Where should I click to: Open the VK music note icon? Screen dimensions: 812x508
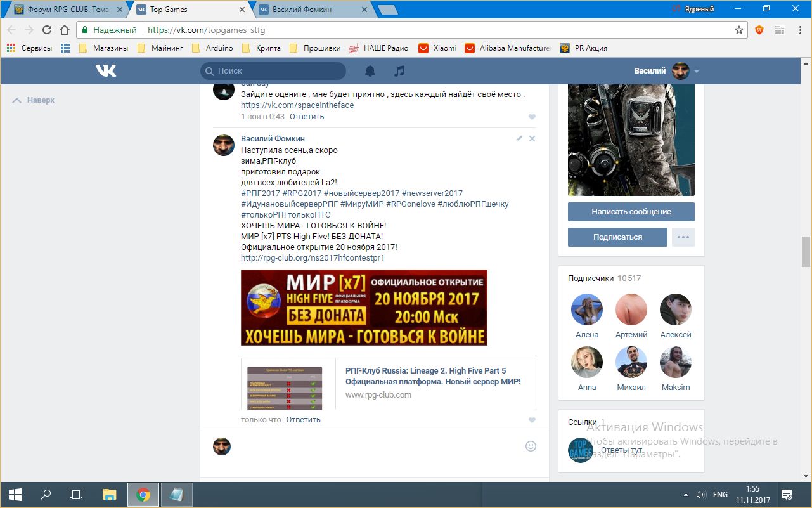point(399,71)
